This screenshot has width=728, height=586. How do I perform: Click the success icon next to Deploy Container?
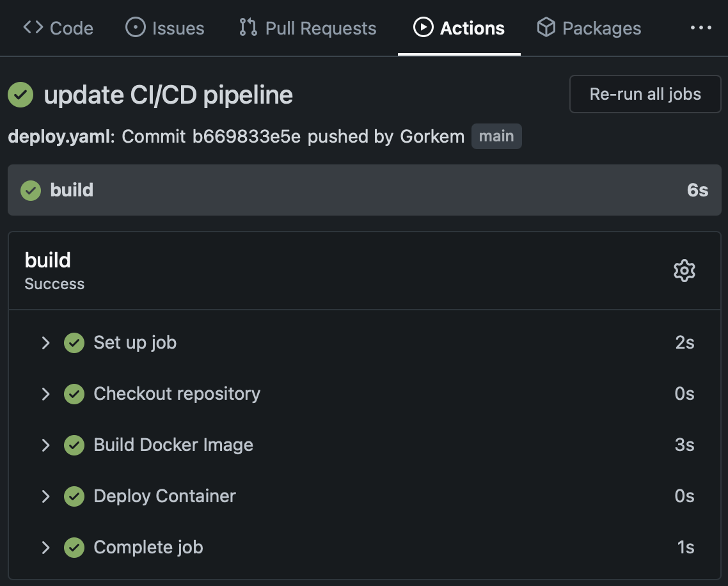tap(74, 496)
